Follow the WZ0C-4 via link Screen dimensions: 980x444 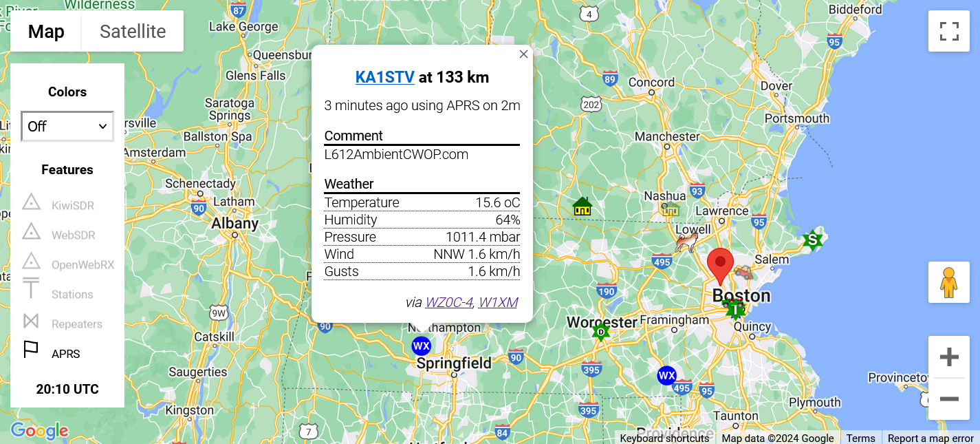448,302
